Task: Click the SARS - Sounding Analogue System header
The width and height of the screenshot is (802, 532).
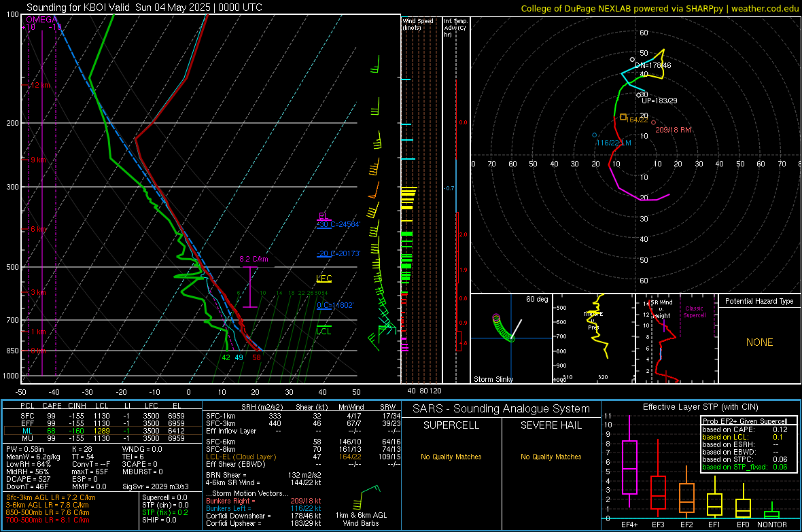Action: 502,409
